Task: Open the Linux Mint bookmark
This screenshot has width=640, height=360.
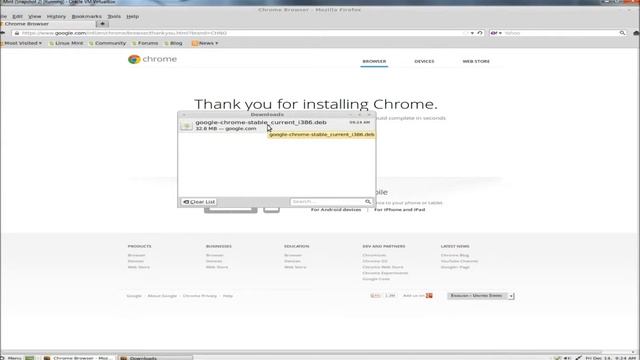Action: [x=66, y=43]
